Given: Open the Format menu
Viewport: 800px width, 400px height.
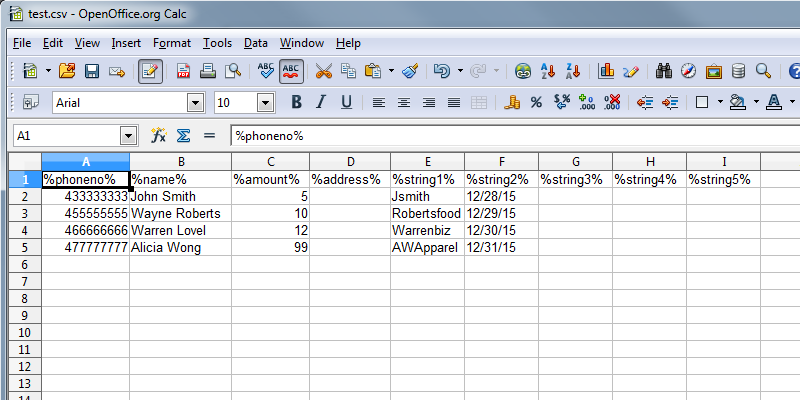Looking at the screenshot, I should click(x=172, y=43).
